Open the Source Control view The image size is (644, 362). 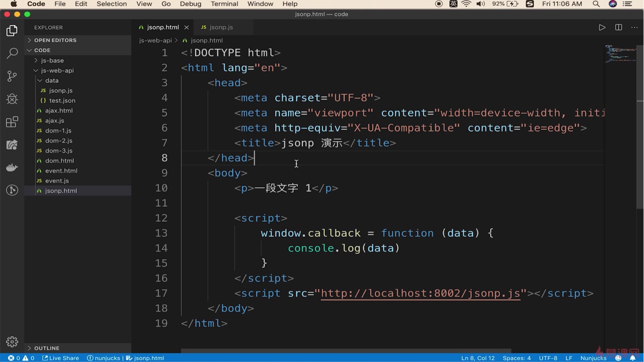coord(12,76)
